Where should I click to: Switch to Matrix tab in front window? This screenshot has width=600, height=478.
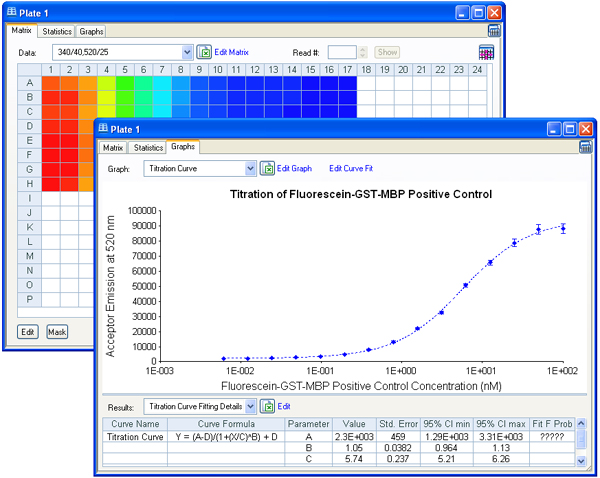point(113,148)
